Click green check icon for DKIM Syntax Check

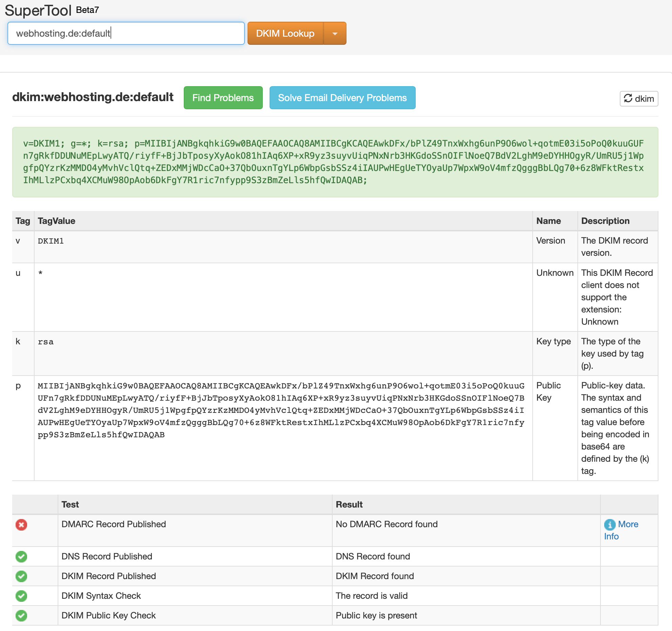click(x=21, y=596)
